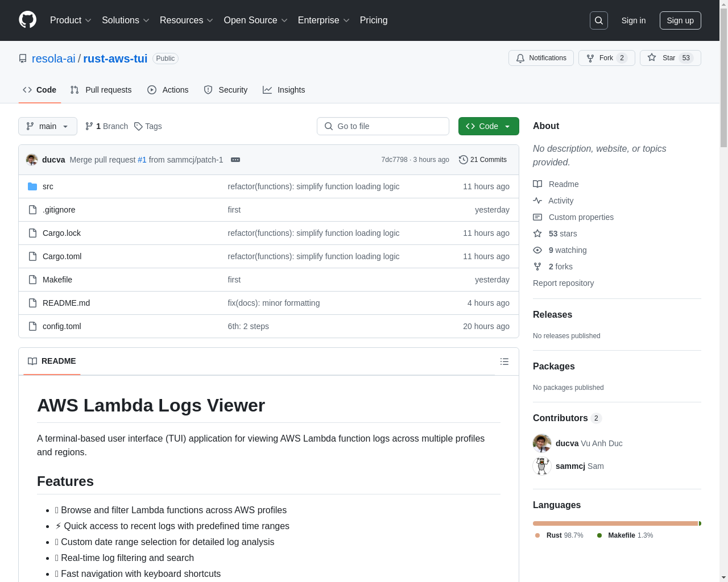
Task: Open the search magnifier button
Action: [x=599, y=20]
